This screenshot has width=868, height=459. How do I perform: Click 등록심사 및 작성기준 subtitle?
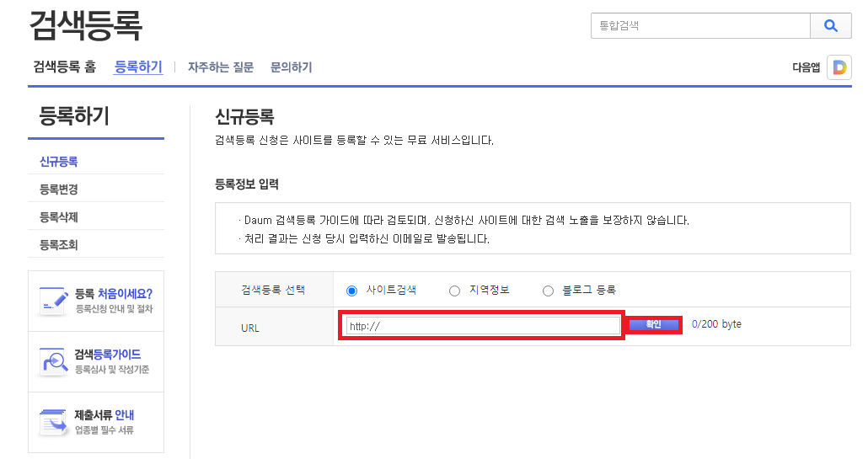[112, 370]
